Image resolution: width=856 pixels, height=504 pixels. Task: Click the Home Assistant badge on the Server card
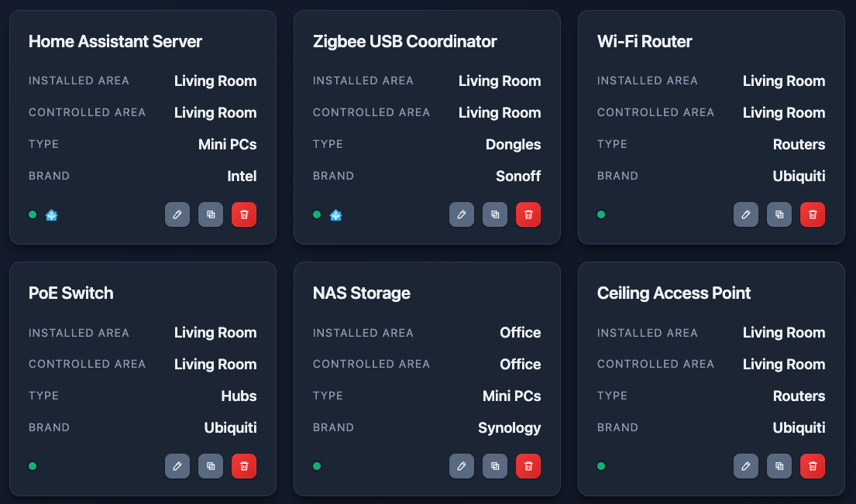(51, 214)
